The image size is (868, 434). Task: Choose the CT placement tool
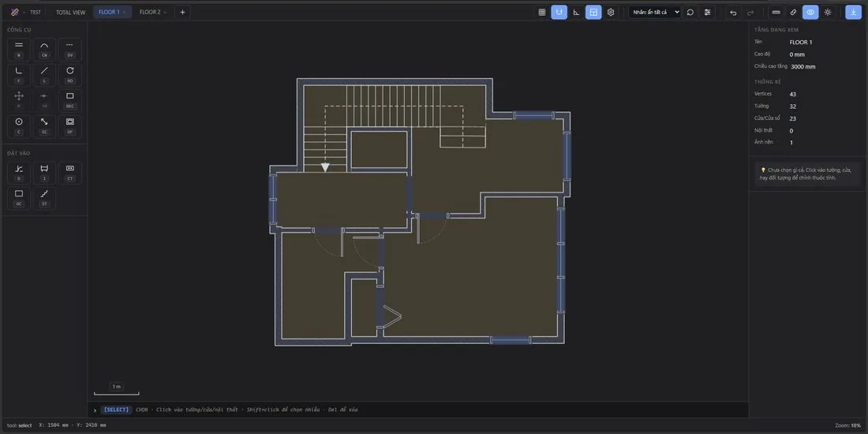(69, 173)
